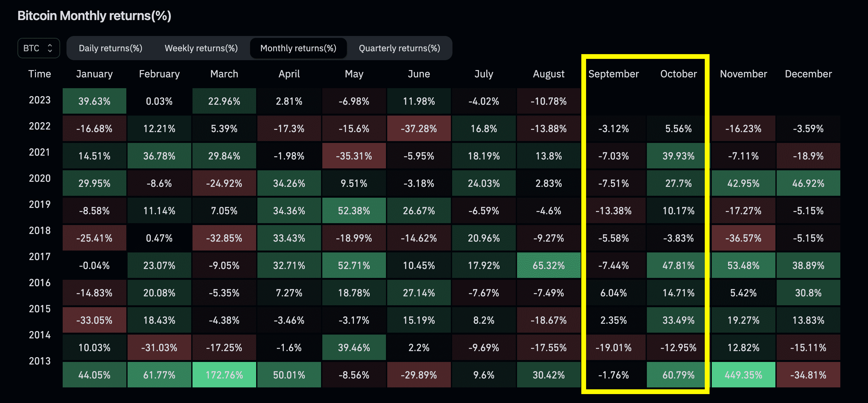This screenshot has height=403, width=868.
Task: Click the -13.38% September 2019 cell
Action: pyautogui.click(x=613, y=211)
